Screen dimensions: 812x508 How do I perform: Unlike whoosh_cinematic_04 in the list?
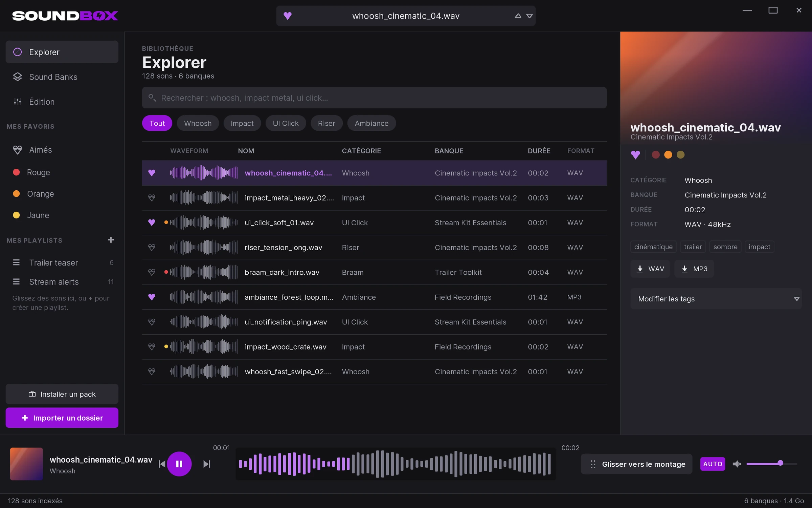point(152,173)
